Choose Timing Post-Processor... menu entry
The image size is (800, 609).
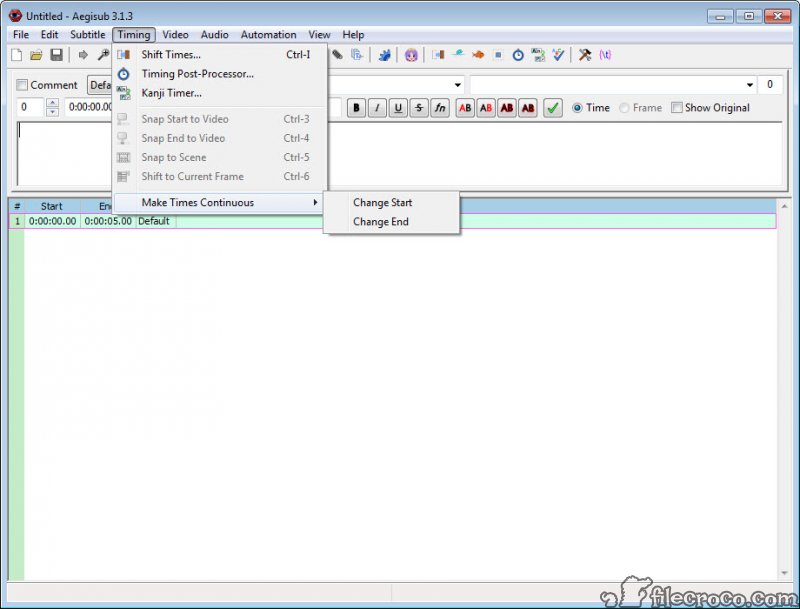pos(219,74)
